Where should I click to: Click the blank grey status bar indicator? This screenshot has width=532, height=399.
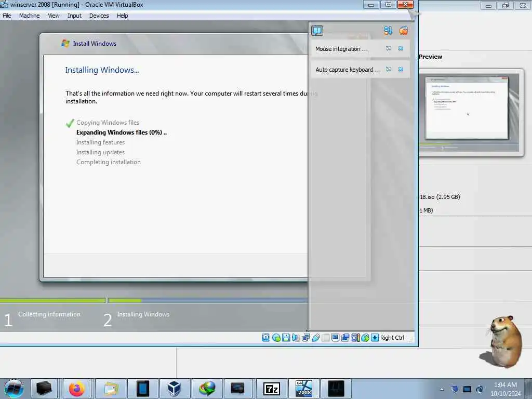(x=325, y=338)
